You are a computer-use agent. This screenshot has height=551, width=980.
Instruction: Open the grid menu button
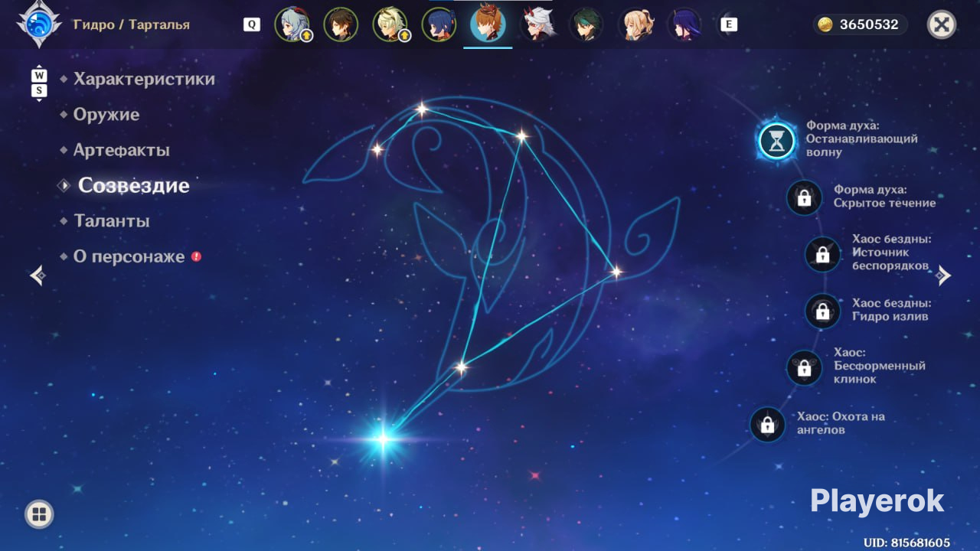point(39,514)
